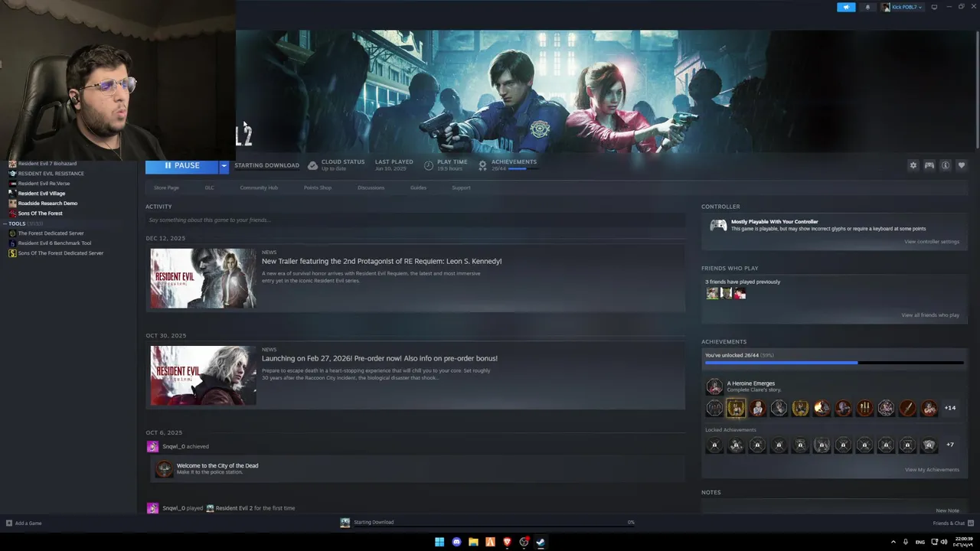The height and width of the screenshot is (551, 980).
Task: Add game to favorites heart icon
Action: tap(962, 165)
